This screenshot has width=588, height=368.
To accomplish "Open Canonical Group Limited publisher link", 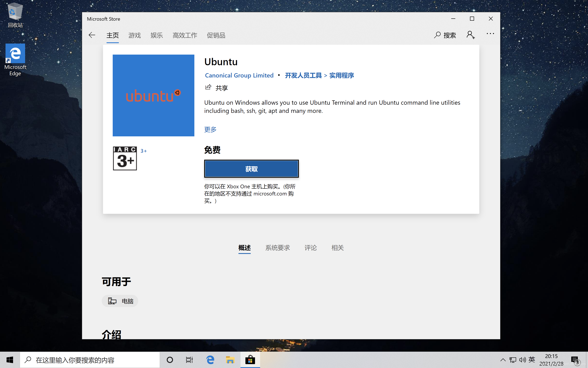I will click(x=239, y=75).
